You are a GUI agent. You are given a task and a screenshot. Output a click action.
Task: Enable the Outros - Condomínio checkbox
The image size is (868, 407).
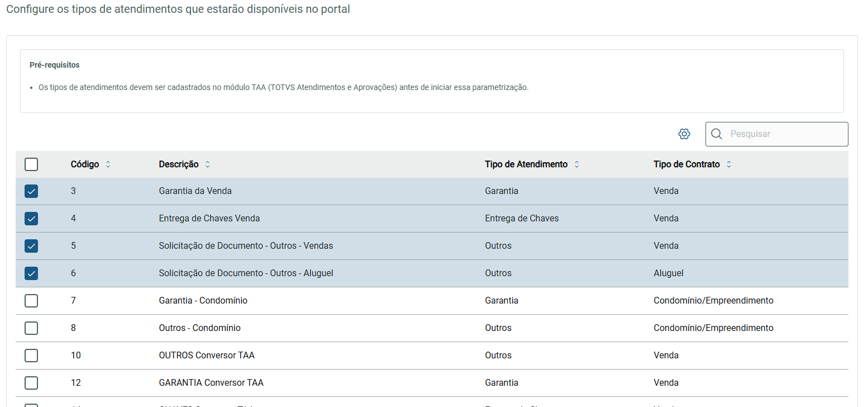[x=31, y=328]
